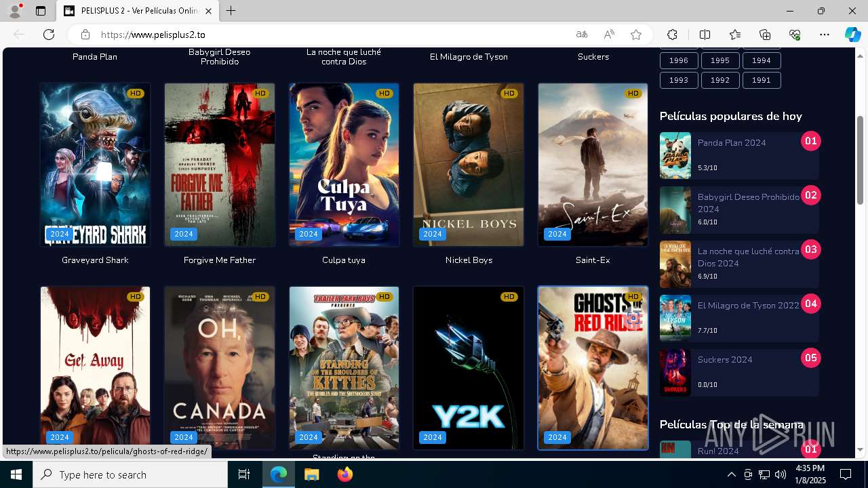Open the Favorites list icon
Viewport: 868px width, 488px height.
(735, 35)
